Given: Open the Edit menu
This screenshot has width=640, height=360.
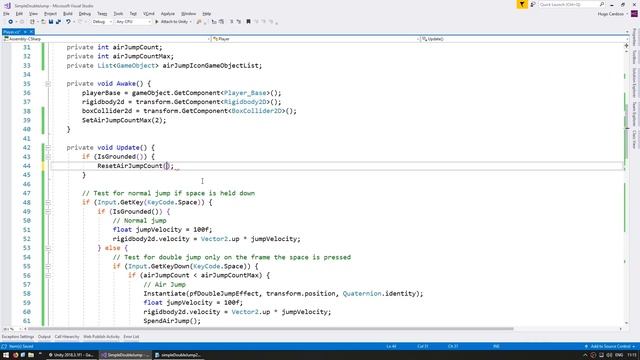Looking at the screenshot, I should click(x=19, y=14).
